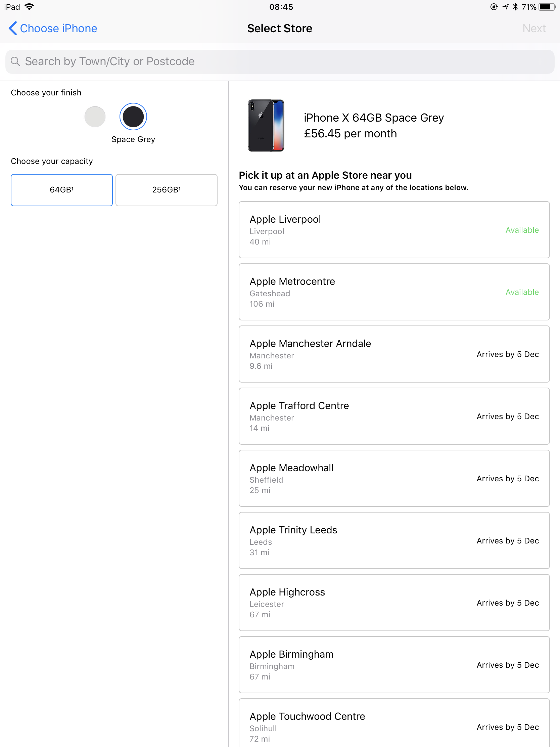Select the Apple Metrocentre store

394,292
